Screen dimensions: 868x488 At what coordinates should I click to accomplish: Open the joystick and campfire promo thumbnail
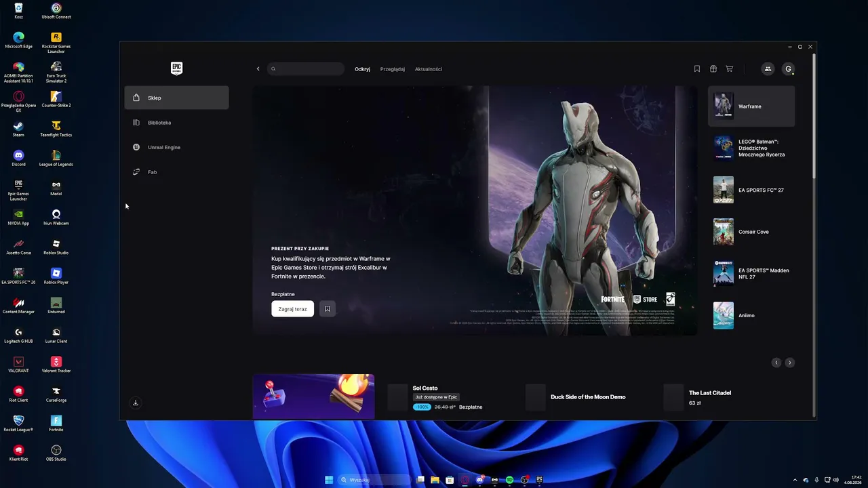[x=313, y=396]
